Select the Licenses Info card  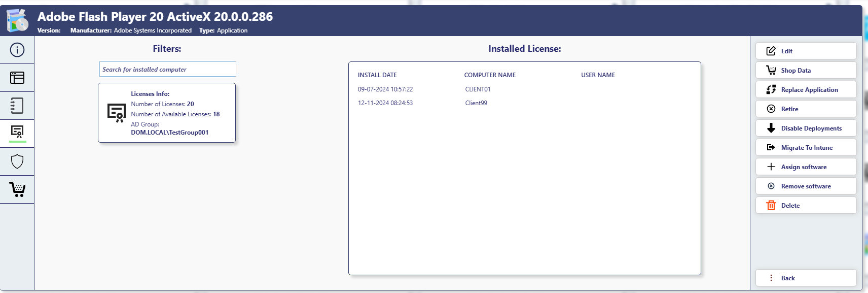click(x=167, y=113)
